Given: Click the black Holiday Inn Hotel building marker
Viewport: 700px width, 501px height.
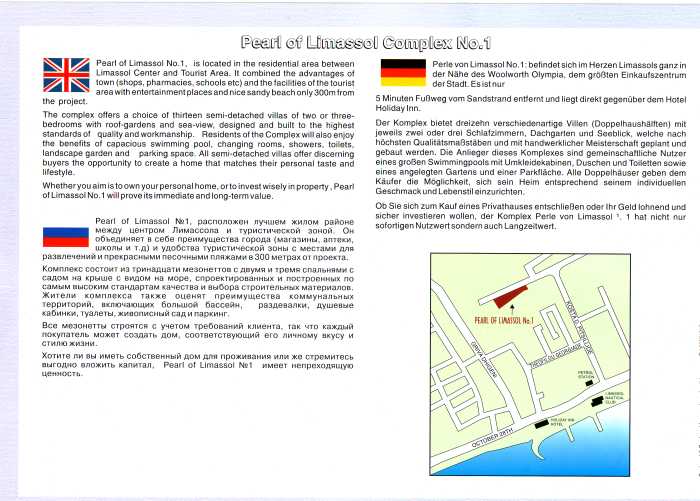Looking at the screenshot, I should click(542, 424).
